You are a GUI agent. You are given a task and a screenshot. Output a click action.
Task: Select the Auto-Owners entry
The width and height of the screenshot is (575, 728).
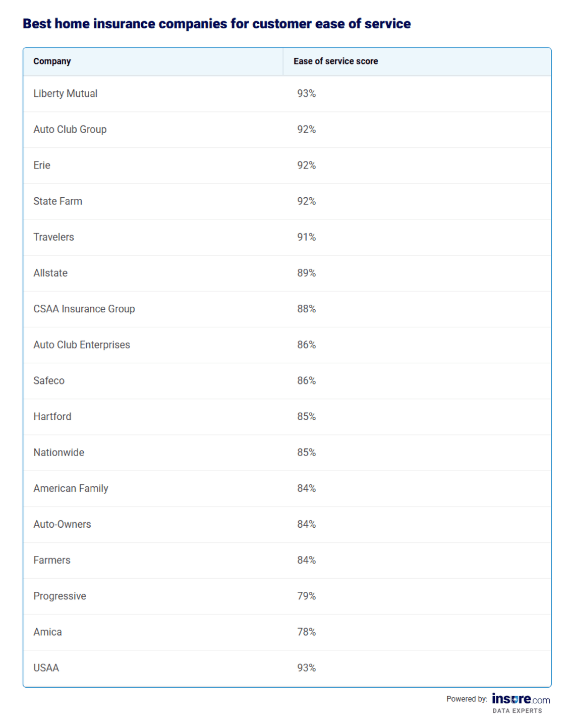62,524
